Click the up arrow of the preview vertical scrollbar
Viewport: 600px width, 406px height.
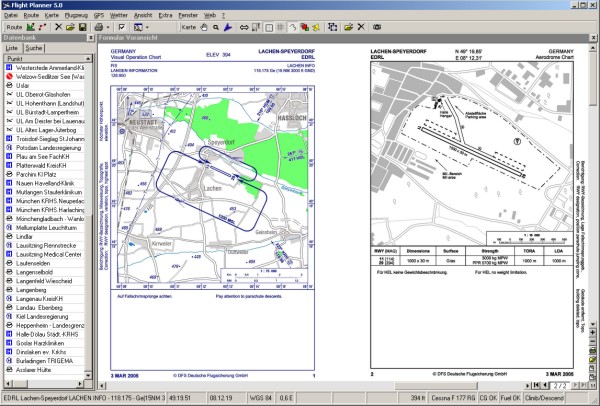tap(593, 48)
